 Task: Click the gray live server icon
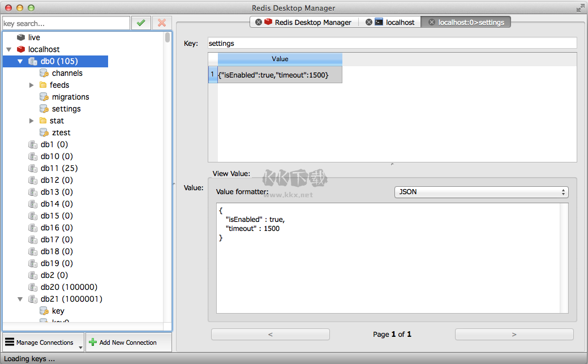(x=21, y=37)
